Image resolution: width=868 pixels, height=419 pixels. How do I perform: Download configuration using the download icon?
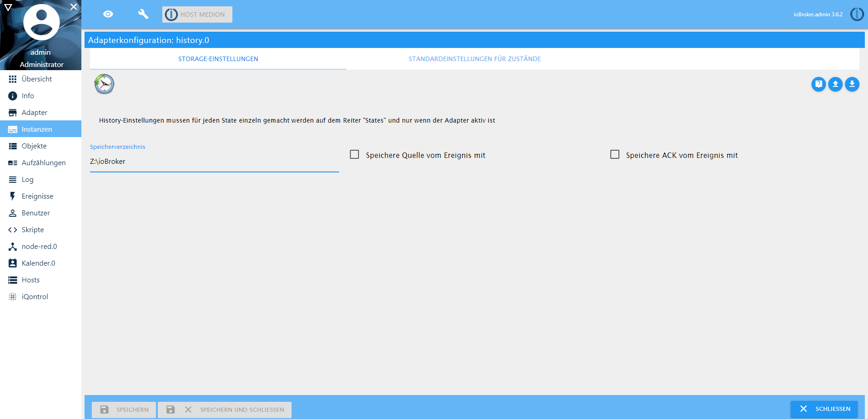tap(852, 84)
